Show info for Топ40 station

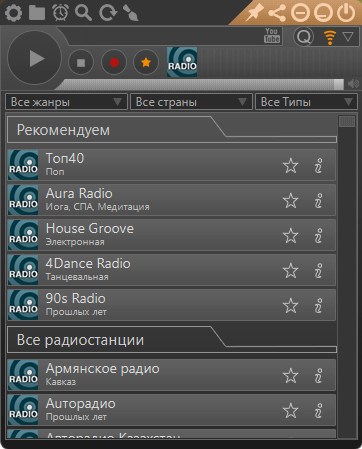click(x=319, y=165)
